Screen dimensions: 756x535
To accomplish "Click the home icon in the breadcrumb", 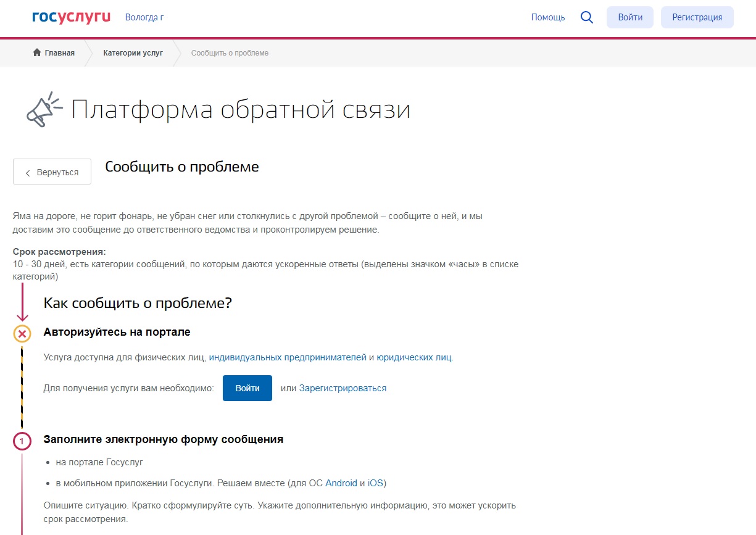I will [36, 52].
